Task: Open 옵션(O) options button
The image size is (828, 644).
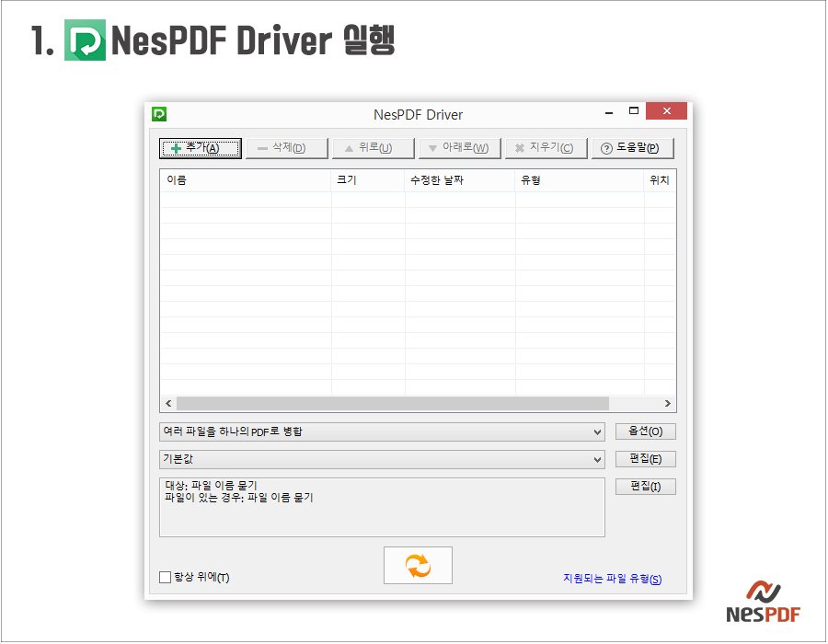Action: (x=645, y=431)
